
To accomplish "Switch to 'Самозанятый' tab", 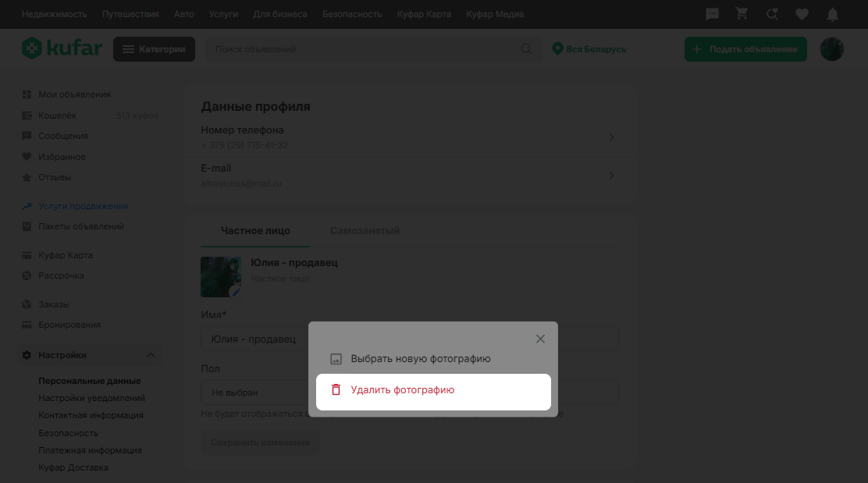I will click(x=365, y=231).
